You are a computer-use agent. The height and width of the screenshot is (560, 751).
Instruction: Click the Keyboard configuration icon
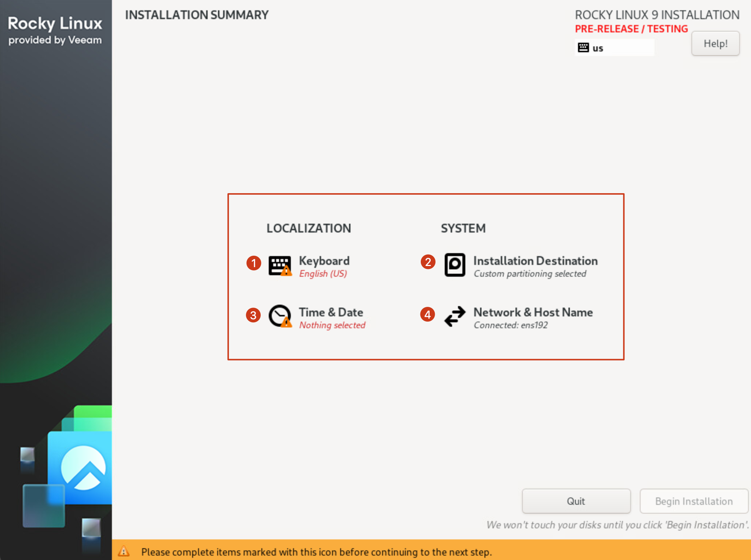point(279,265)
